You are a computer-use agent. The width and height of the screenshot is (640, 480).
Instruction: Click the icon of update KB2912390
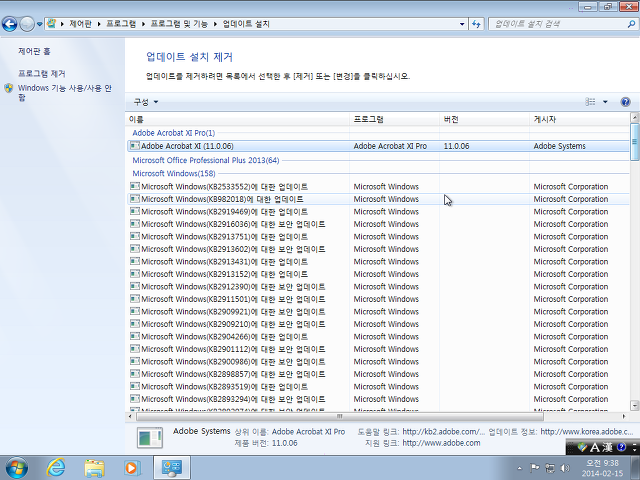click(x=135, y=286)
